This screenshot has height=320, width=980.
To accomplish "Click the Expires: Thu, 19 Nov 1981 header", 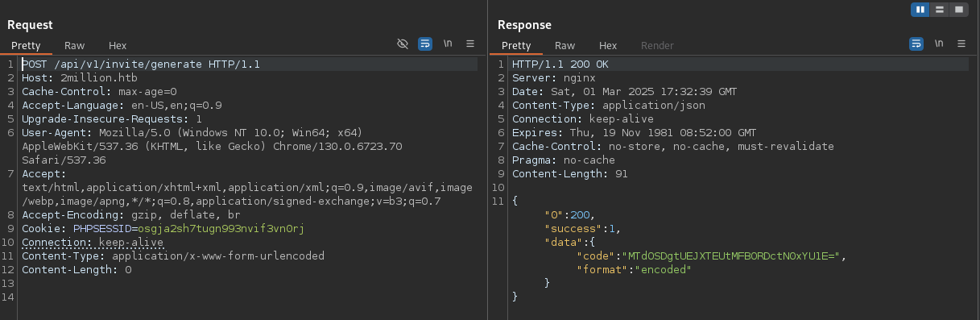I will pyautogui.click(x=635, y=132).
